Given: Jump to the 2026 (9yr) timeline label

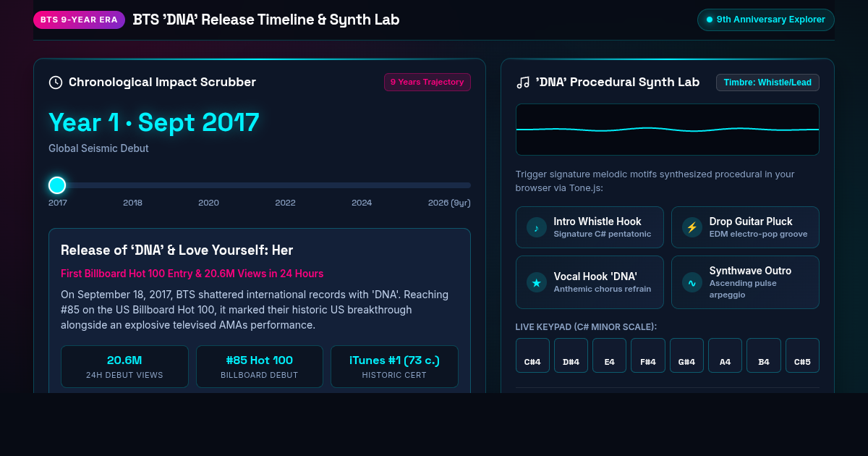Looking at the screenshot, I should (x=449, y=203).
